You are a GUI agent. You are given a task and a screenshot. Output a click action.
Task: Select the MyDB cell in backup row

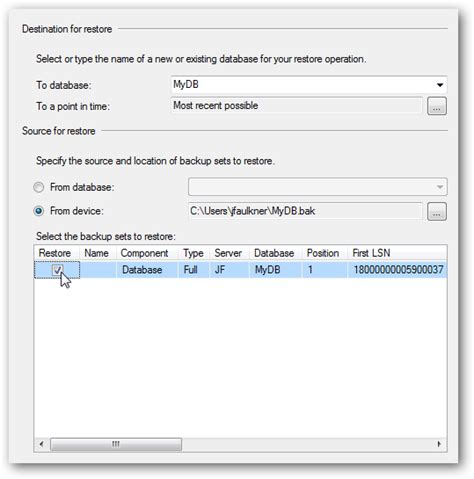point(276,270)
